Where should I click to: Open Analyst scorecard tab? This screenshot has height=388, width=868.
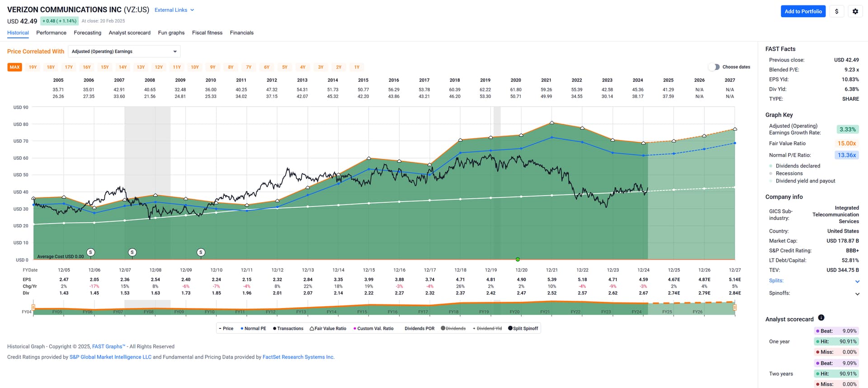coord(129,33)
